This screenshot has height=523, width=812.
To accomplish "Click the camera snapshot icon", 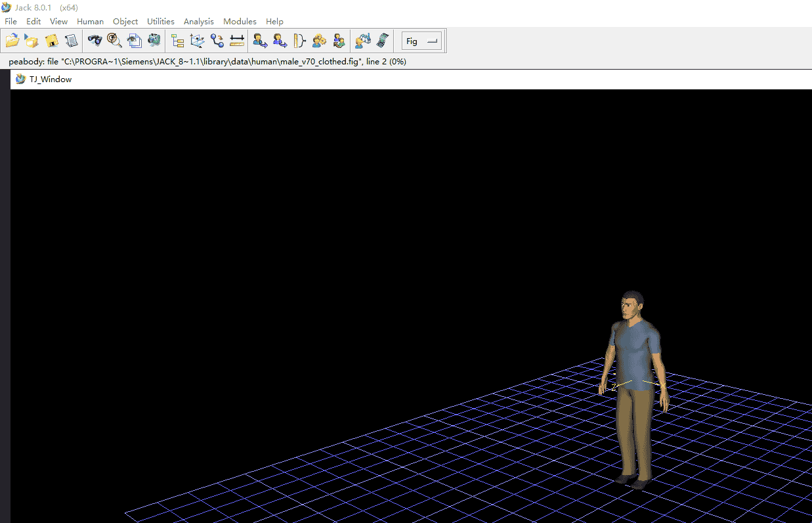I will (154, 41).
